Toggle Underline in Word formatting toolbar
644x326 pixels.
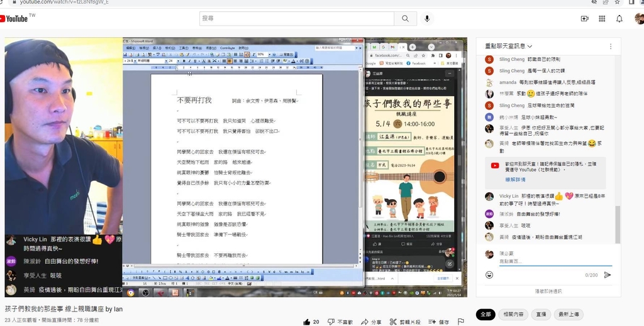194,61
